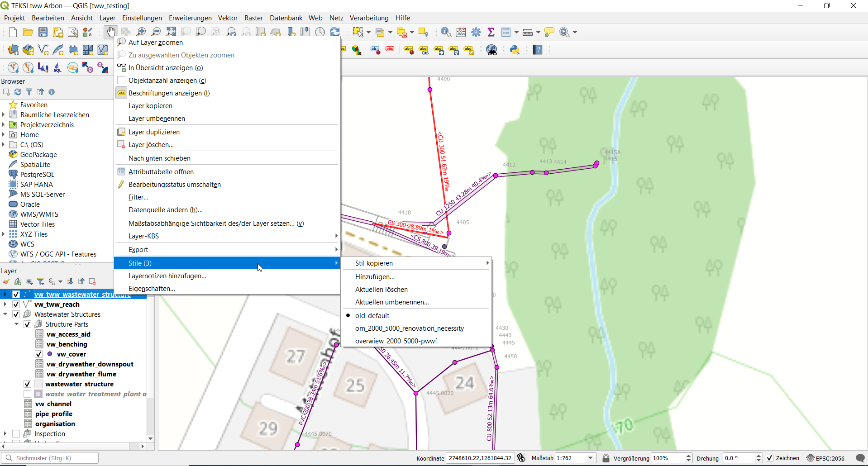This screenshot has width=868, height=466.
Task: Click the filter legend funnel icon
Action: click(41, 281)
